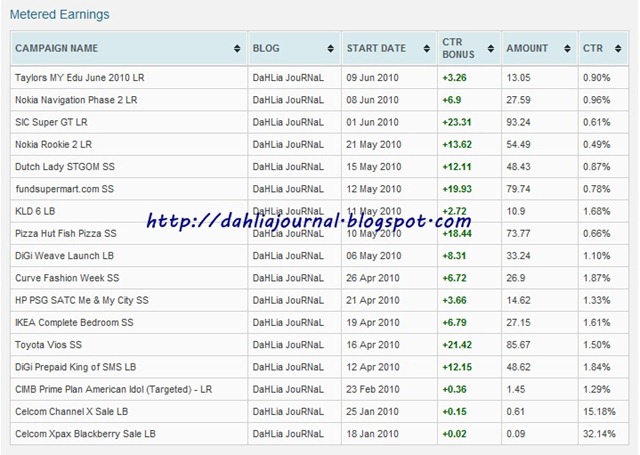This screenshot has width=640, height=455.
Task: Click blog name in Toyota Vios SS row
Action: click(x=288, y=345)
